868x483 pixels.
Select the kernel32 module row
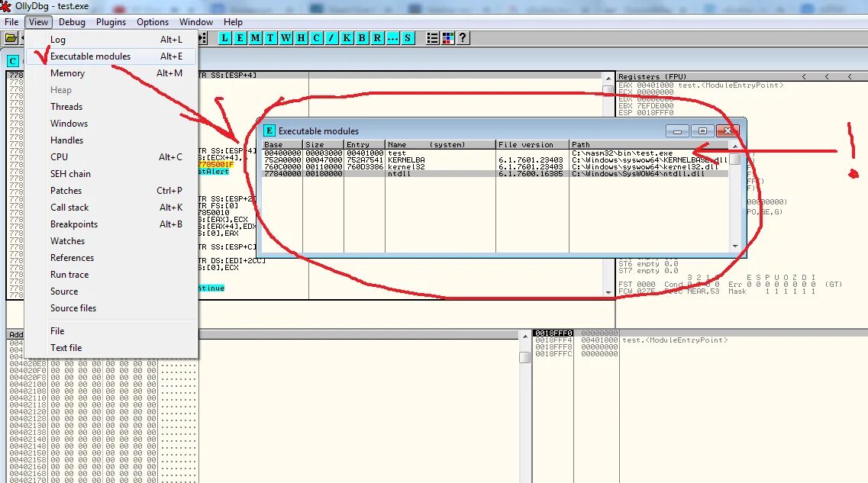(495, 166)
